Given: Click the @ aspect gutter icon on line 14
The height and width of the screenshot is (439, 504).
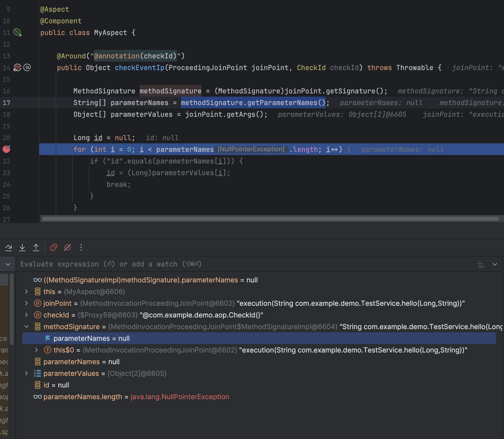Looking at the screenshot, I should tap(27, 68).
